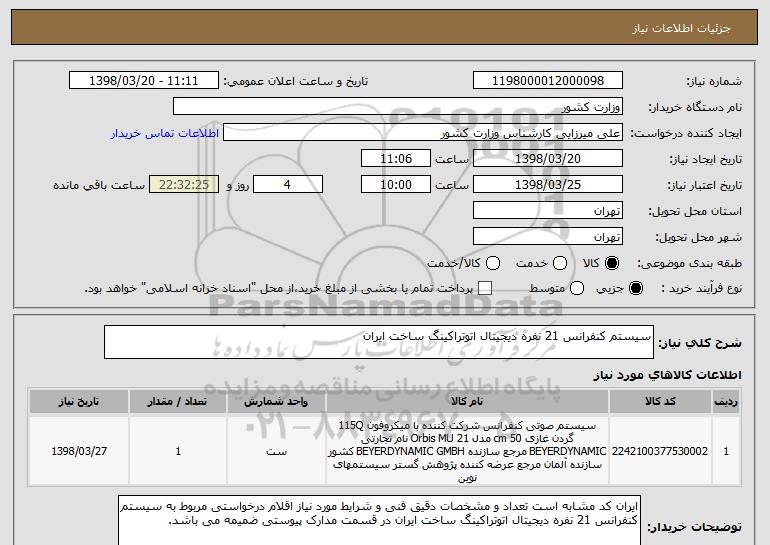Click the header title جزئیات اطلاعات نیاز
Viewport: 770px width, 545px height.
coord(681,28)
